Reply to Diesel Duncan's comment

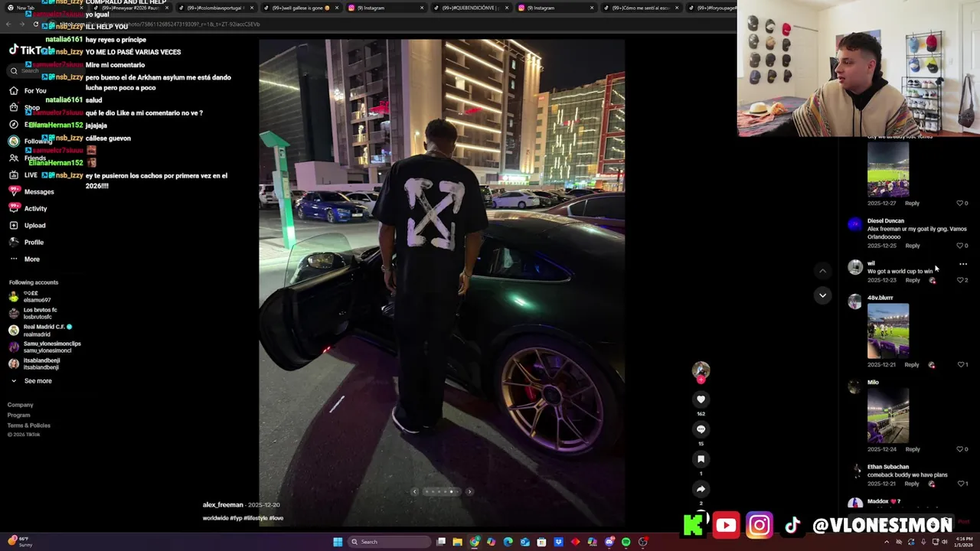pos(913,246)
